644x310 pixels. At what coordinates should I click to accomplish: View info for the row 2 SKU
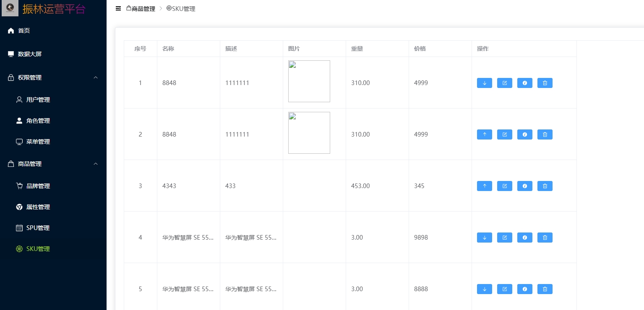click(524, 134)
